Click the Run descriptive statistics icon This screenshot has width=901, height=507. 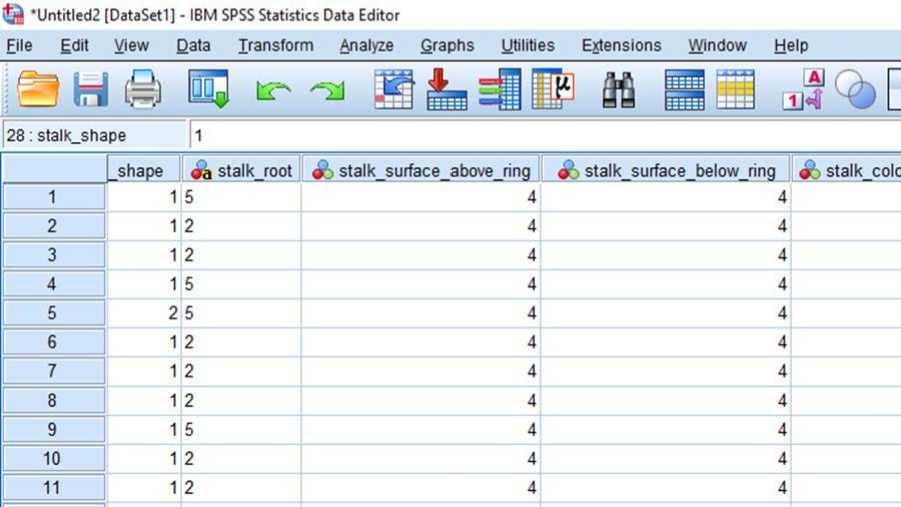(x=552, y=90)
